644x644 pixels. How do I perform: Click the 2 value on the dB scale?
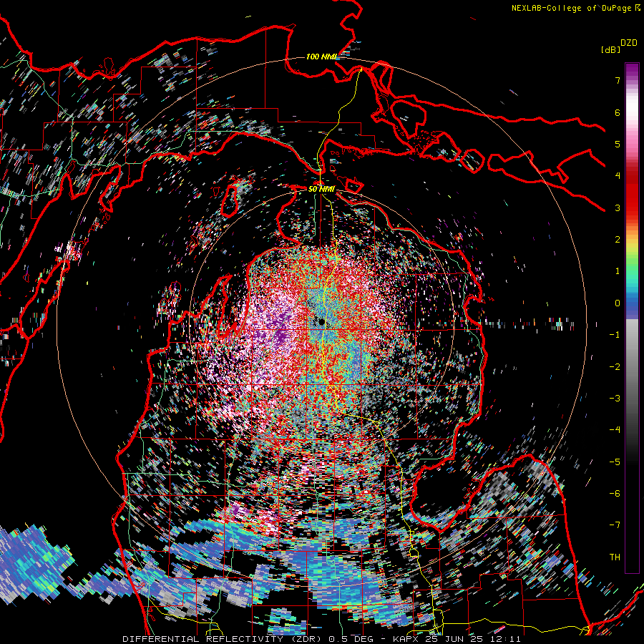click(618, 240)
